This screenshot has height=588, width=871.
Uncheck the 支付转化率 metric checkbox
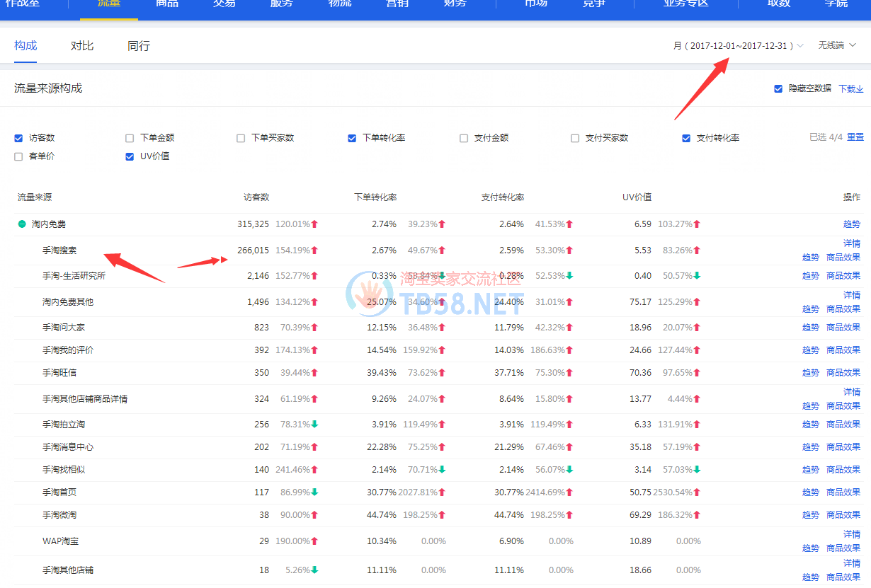tap(686, 138)
